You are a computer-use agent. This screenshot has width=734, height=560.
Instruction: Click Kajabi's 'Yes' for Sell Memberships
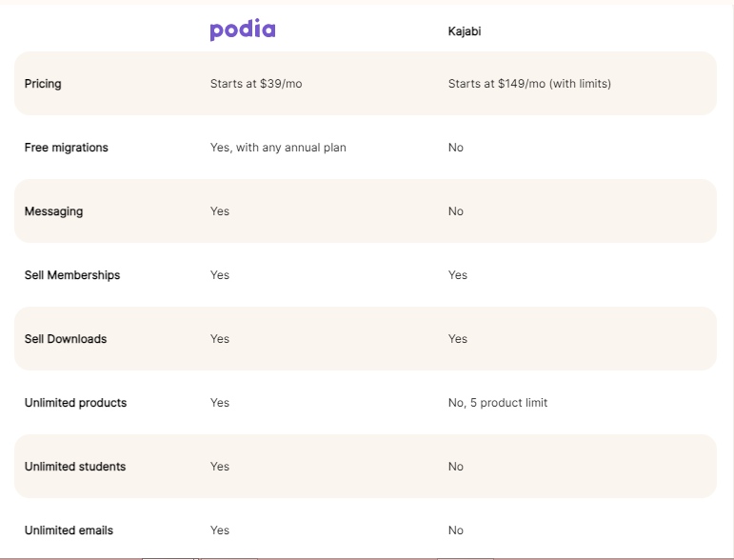[457, 275]
